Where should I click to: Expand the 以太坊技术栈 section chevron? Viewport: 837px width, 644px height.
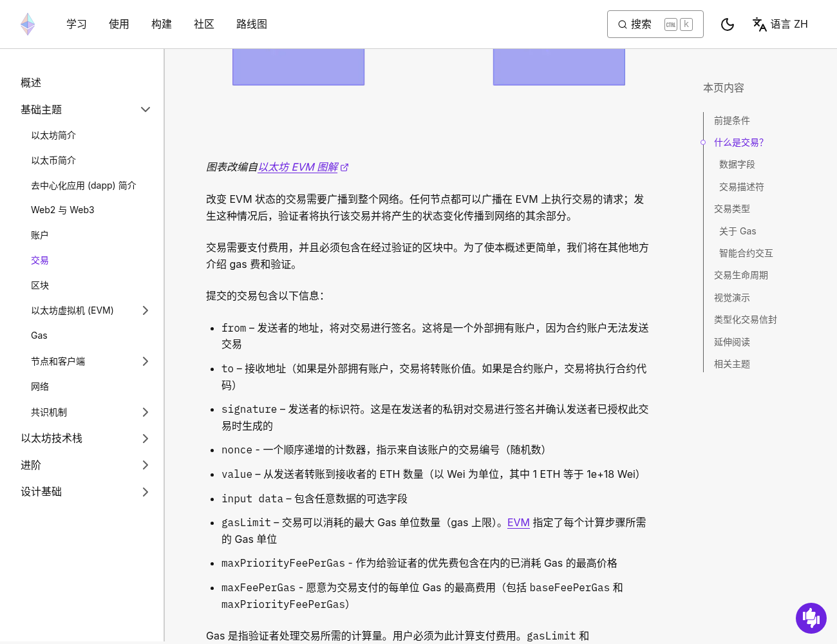(146, 439)
